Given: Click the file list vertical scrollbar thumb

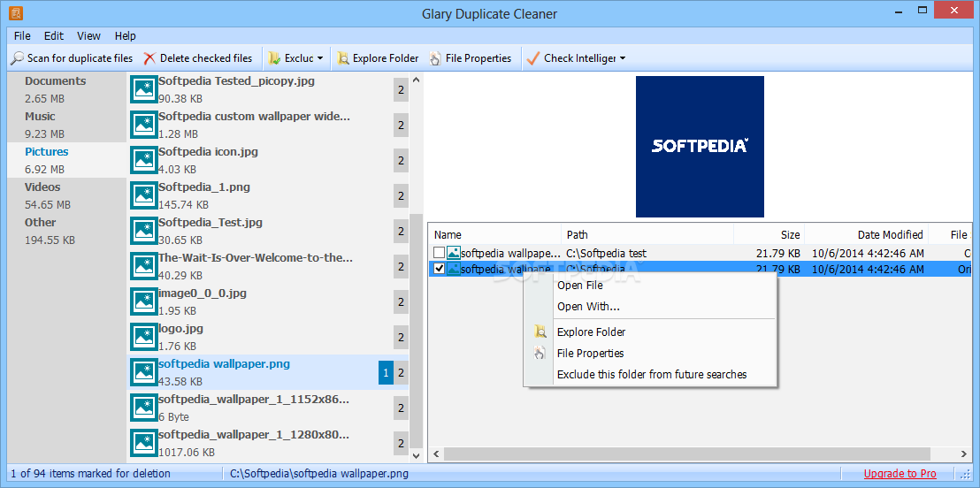Looking at the screenshot, I should click(x=416, y=330).
